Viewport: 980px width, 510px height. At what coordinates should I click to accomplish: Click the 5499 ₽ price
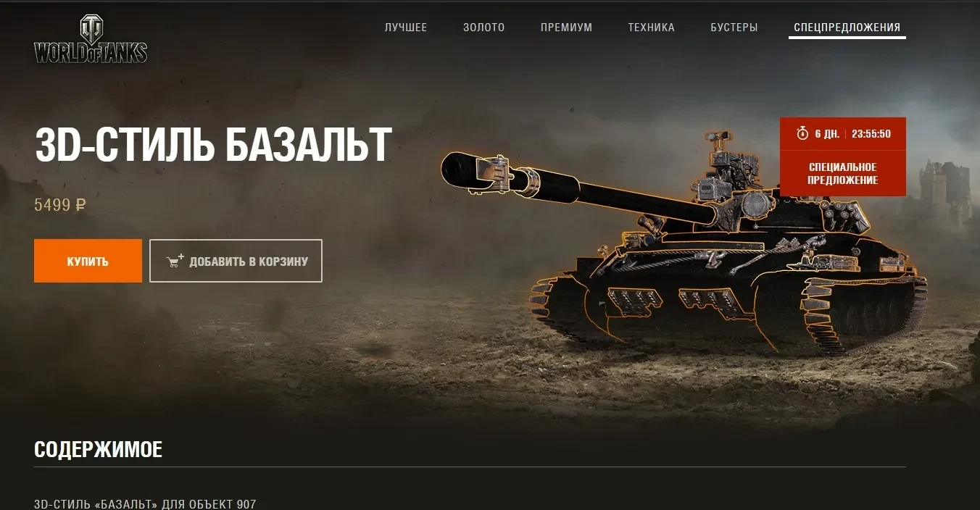(x=60, y=205)
